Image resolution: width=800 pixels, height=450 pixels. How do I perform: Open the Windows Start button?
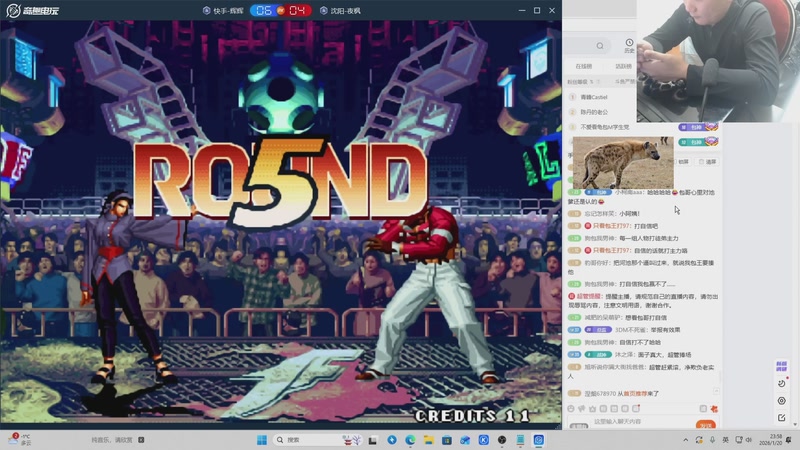[262, 440]
